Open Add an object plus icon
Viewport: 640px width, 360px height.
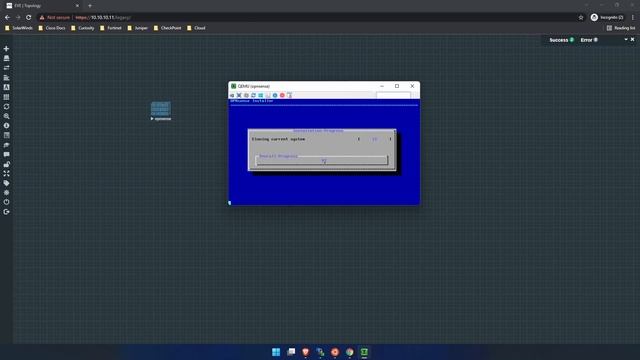point(6,49)
